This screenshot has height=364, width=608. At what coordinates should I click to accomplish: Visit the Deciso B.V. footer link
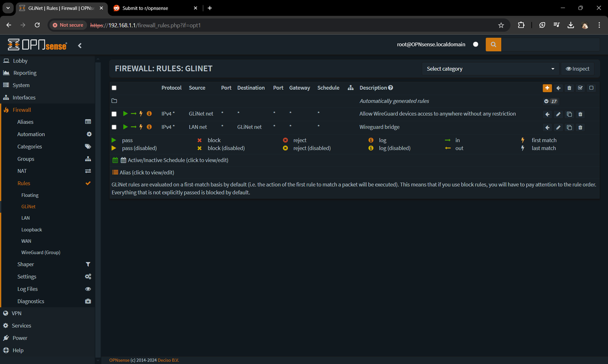(168, 360)
